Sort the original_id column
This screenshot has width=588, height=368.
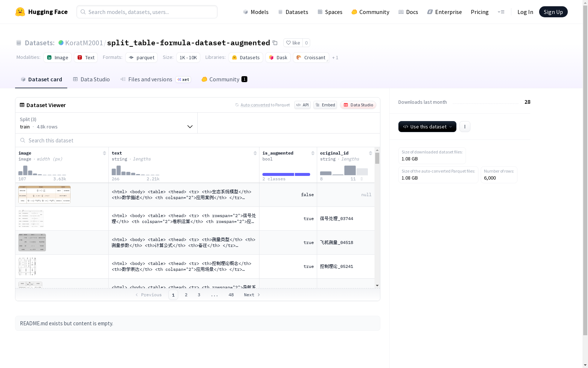coord(370,153)
